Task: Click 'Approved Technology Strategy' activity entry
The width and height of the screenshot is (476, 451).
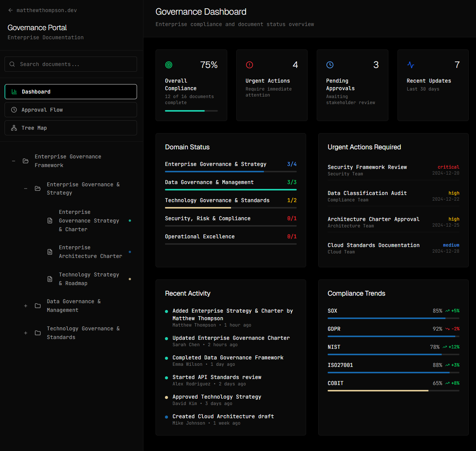Action: (231, 400)
